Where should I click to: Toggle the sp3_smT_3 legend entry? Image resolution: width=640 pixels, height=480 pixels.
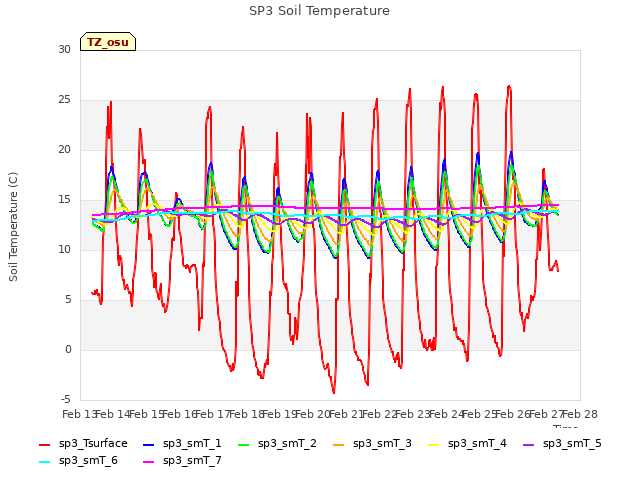pos(372,443)
